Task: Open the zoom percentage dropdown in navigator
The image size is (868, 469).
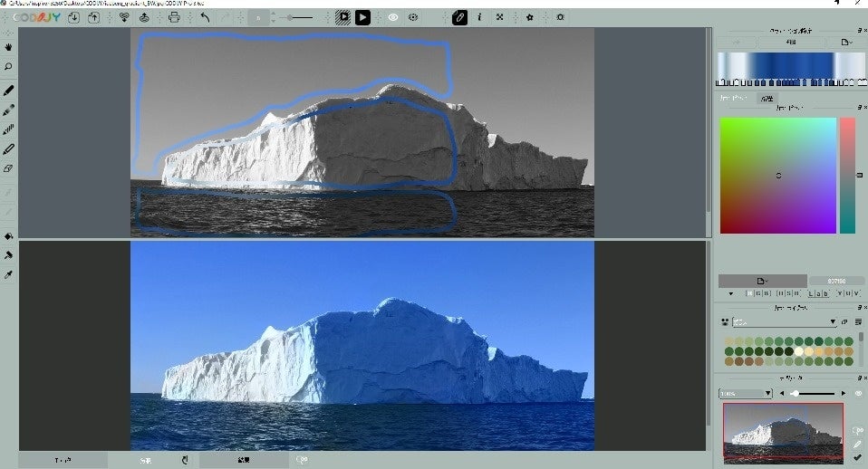Action: (x=745, y=393)
